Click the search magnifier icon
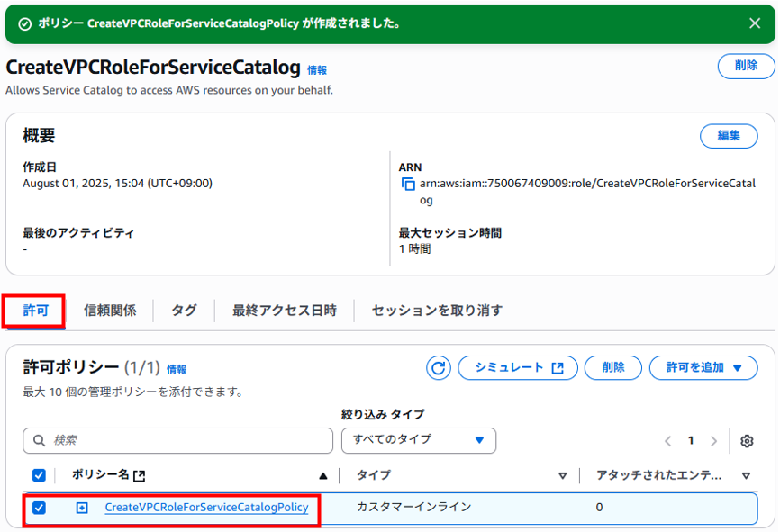Screen dimensions: 780x532 pos(39,440)
